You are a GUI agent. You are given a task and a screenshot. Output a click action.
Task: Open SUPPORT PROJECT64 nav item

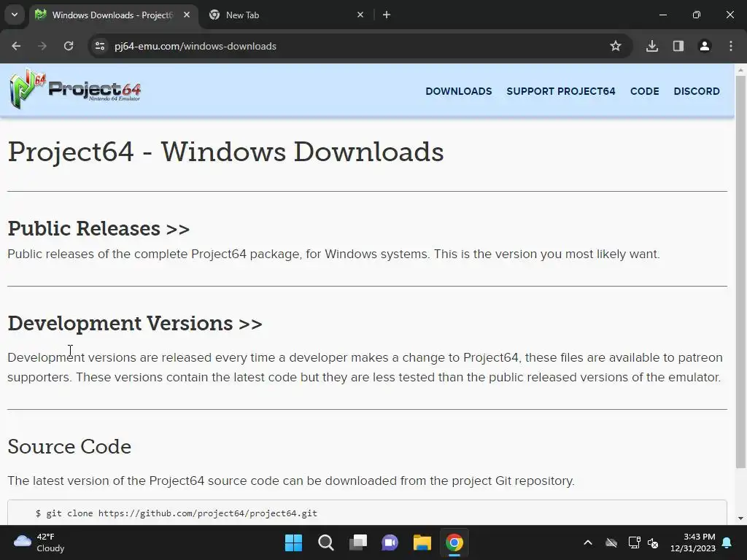pyautogui.click(x=561, y=91)
